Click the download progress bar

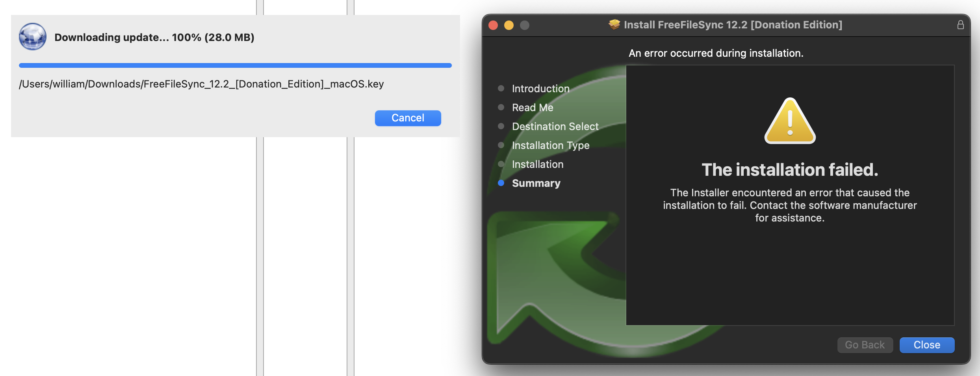(x=235, y=65)
